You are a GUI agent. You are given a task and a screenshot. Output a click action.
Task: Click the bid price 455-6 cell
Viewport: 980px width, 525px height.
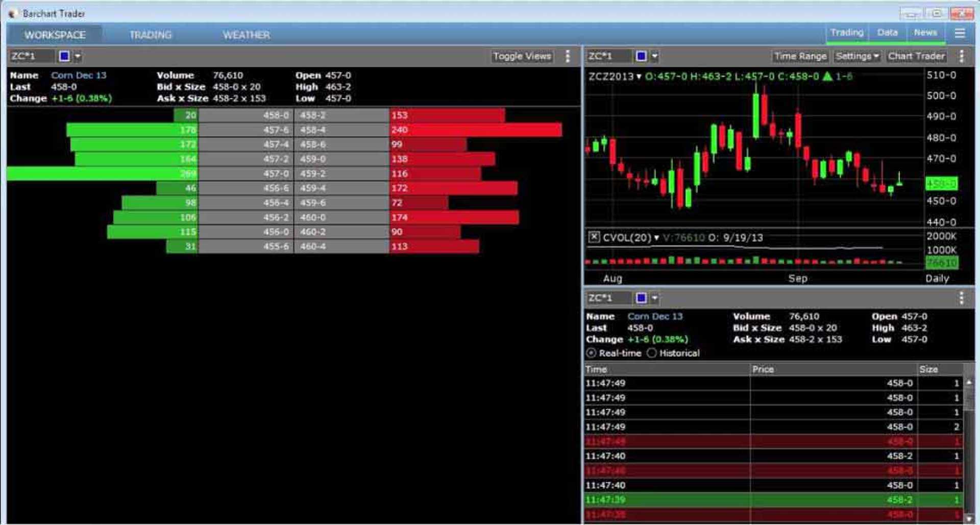[x=246, y=247]
